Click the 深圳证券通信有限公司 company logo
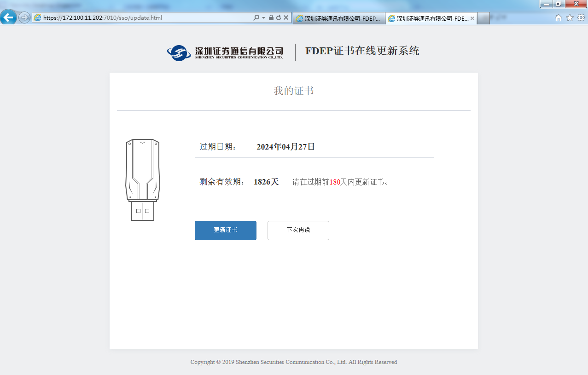The image size is (588, 375). [225, 52]
